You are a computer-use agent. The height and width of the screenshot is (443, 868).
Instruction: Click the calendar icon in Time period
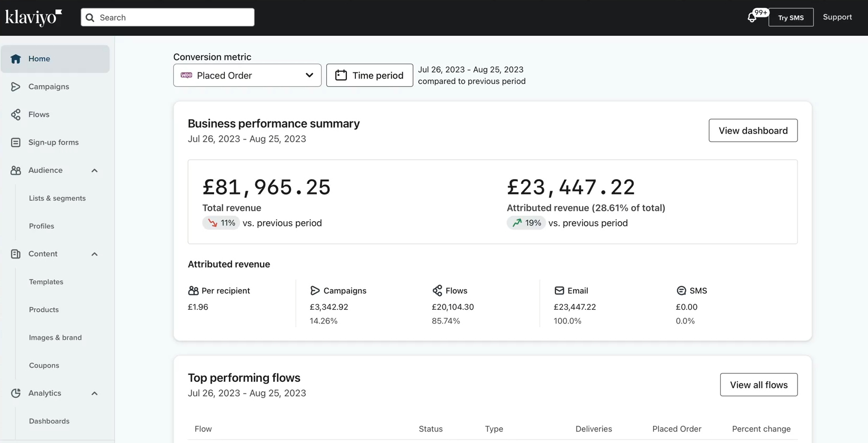pyautogui.click(x=341, y=75)
